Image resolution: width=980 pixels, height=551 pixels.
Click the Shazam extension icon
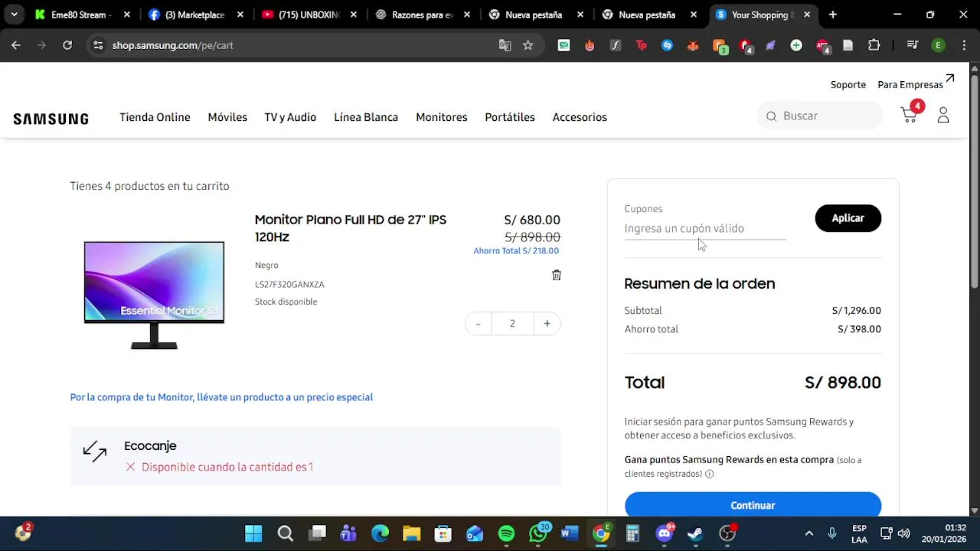point(667,45)
